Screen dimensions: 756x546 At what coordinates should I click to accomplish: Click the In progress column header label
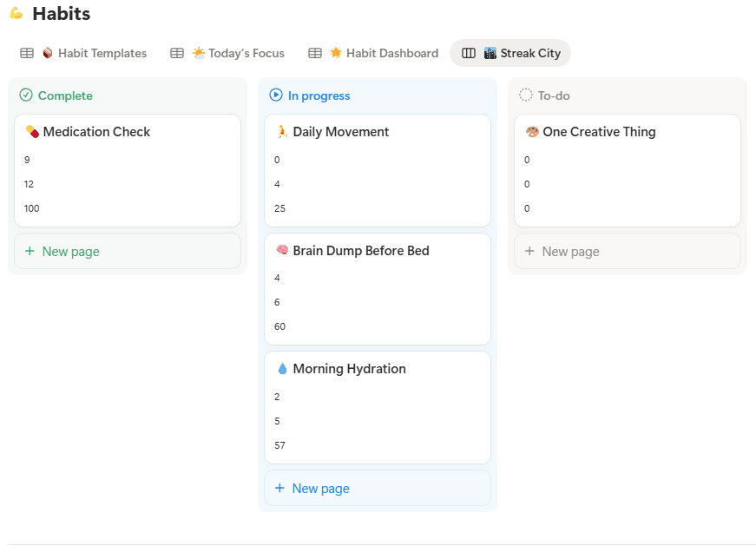(319, 95)
